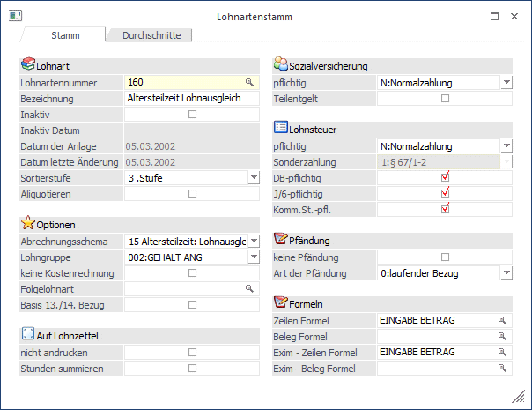Click the Sonderzahlung ellipsis button
Screen dimensions: 532x410
coord(506,162)
